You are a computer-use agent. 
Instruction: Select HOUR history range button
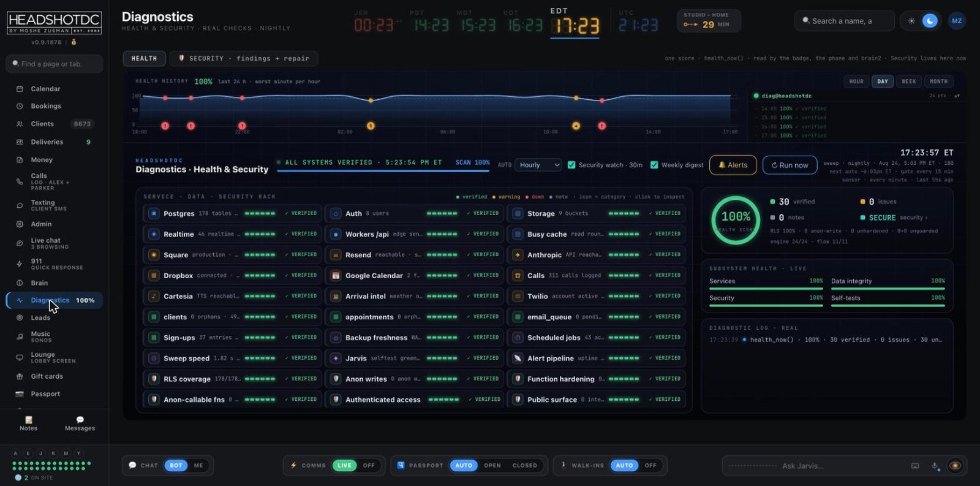[x=856, y=82]
